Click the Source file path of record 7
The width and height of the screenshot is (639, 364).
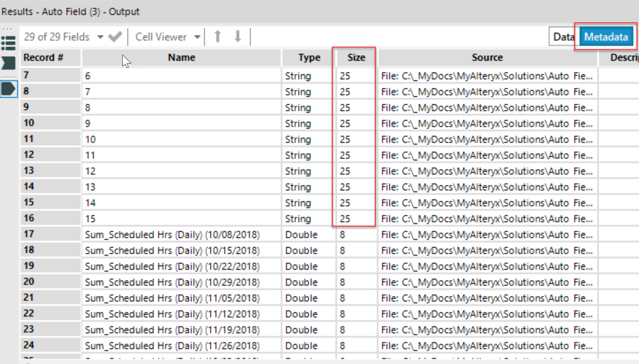tap(487, 75)
